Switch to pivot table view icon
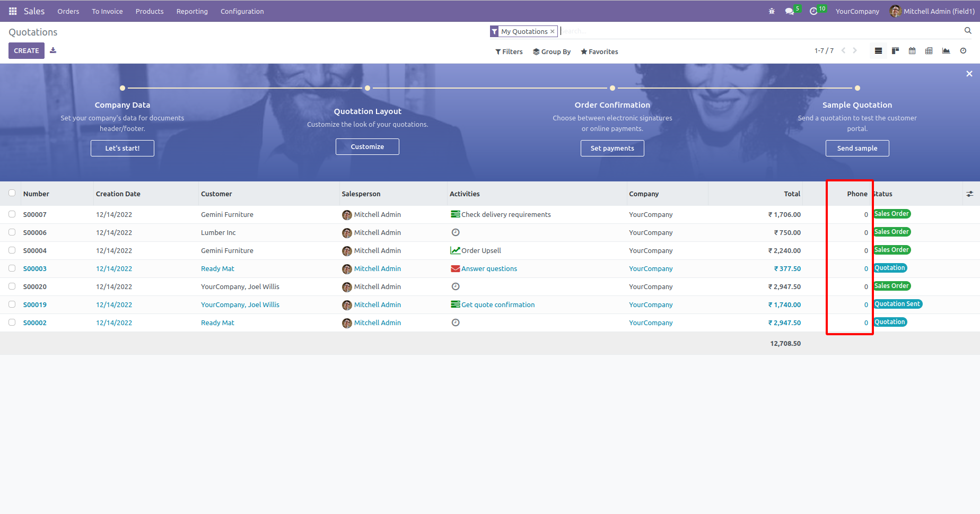 (929, 51)
